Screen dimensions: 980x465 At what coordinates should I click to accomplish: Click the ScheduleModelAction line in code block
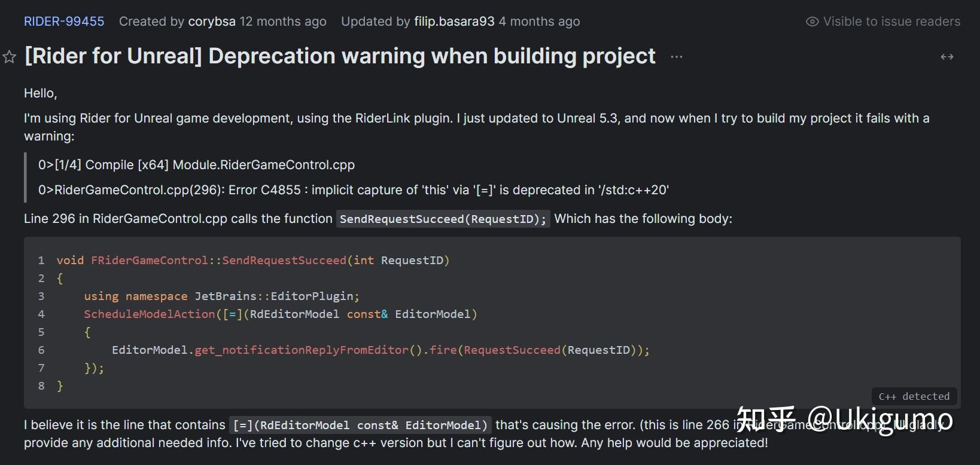pos(280,314)
